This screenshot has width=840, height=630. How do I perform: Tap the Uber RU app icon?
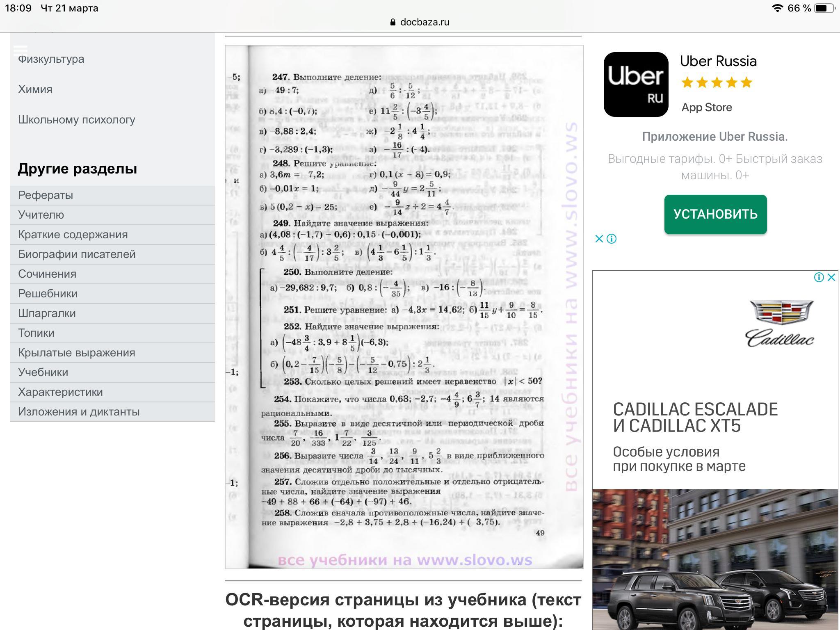636,84
